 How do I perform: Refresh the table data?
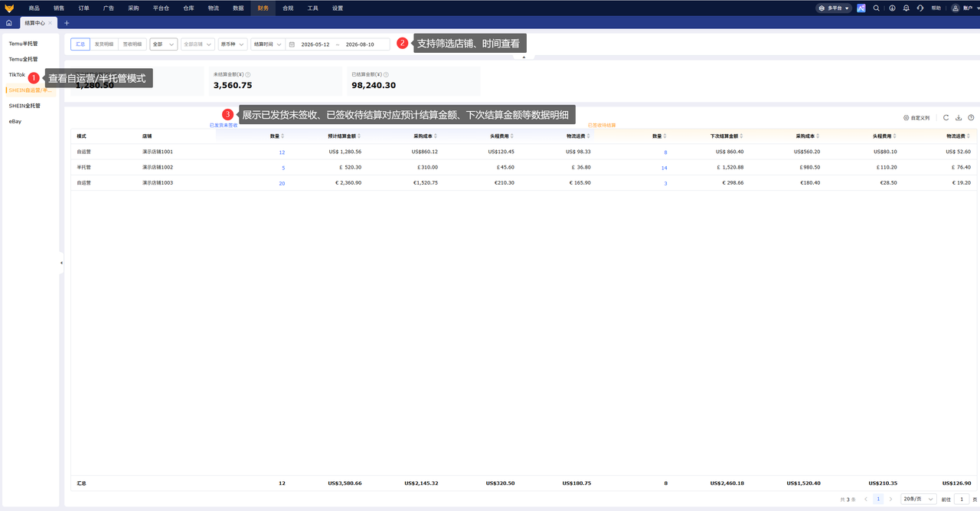click(x=946, y=118)
